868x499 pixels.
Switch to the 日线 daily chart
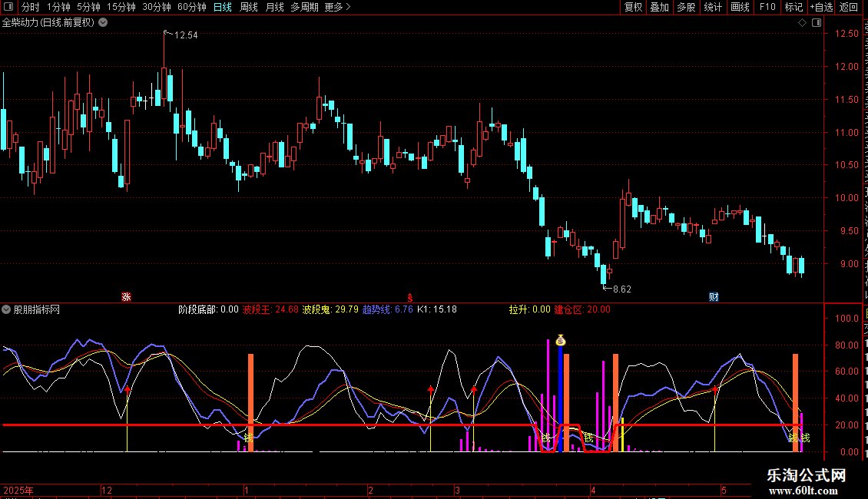click(x=223, y=7)
